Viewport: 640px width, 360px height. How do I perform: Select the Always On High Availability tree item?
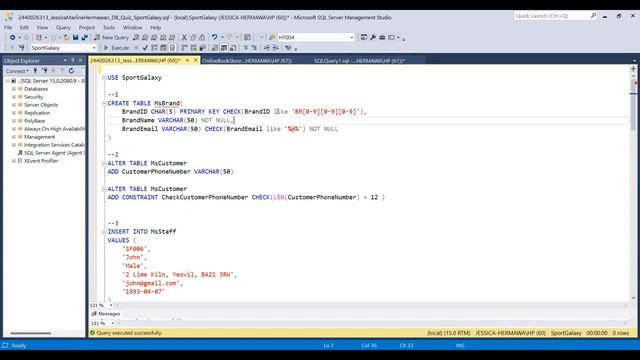tap(54, 129)
